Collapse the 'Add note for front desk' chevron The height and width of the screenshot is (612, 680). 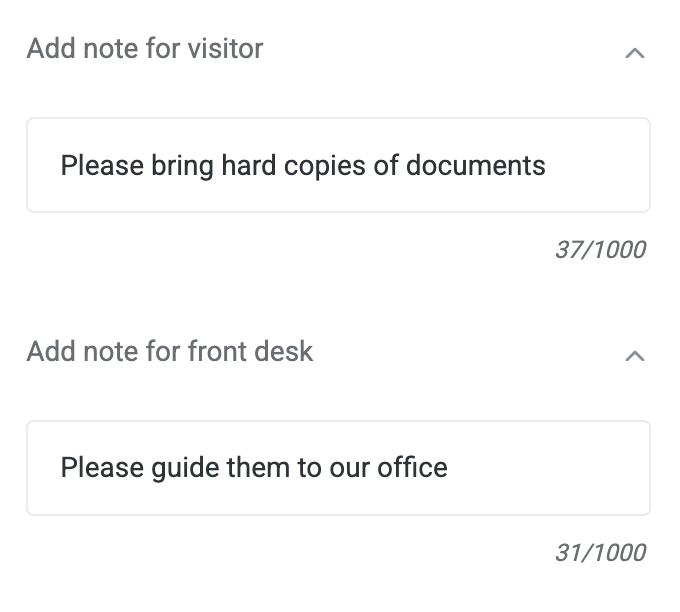pos(634,356)
